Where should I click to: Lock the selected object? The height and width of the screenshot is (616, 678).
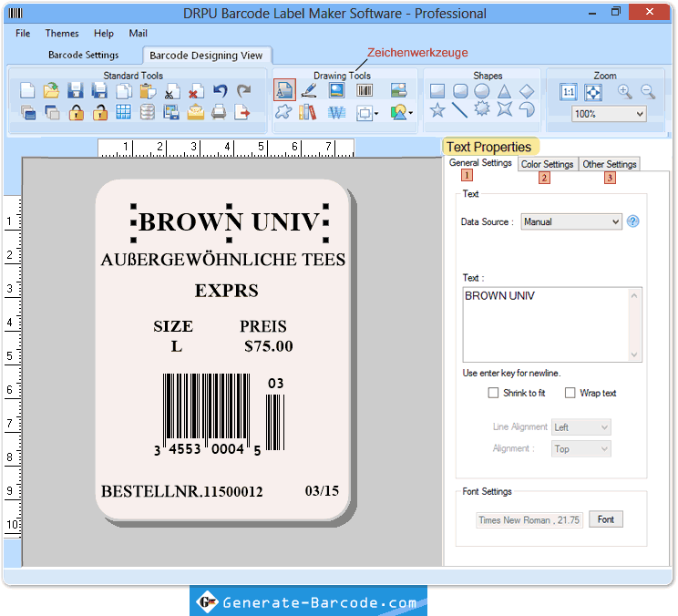tap(77, 112)
